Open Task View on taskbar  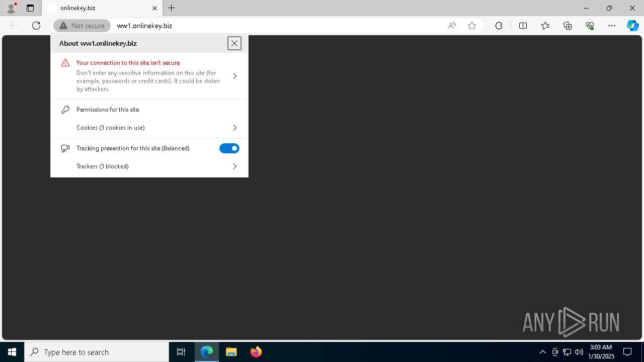coord(181,352)
